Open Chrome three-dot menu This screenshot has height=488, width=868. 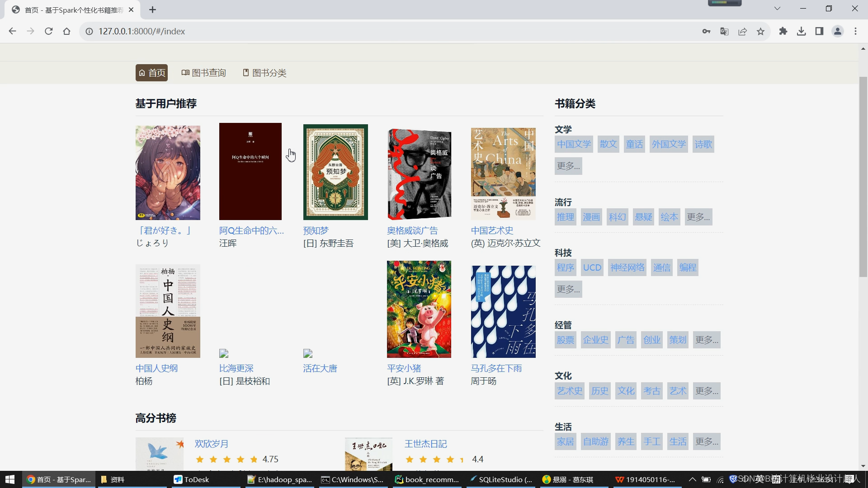pos(855,31)
